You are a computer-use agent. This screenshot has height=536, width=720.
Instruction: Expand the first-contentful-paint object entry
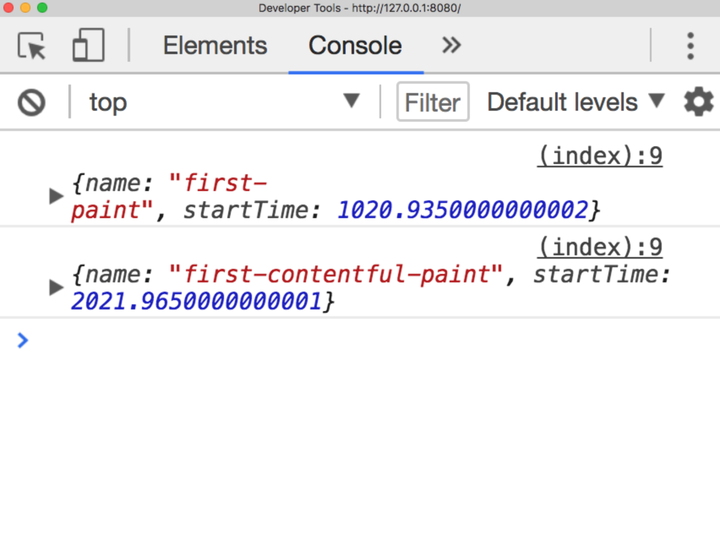click(x=56, y=288)
